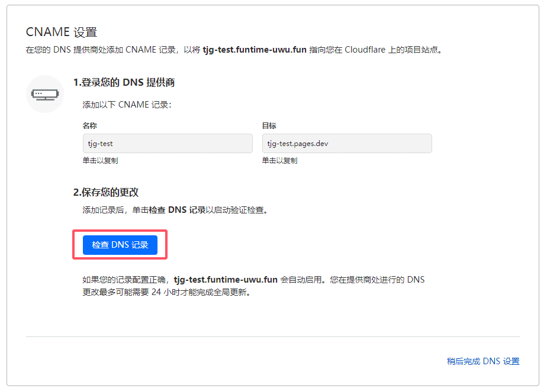Screen dimensions: 547x392
Task: Select the 名称 field label
Action: [x=89, y=126]
